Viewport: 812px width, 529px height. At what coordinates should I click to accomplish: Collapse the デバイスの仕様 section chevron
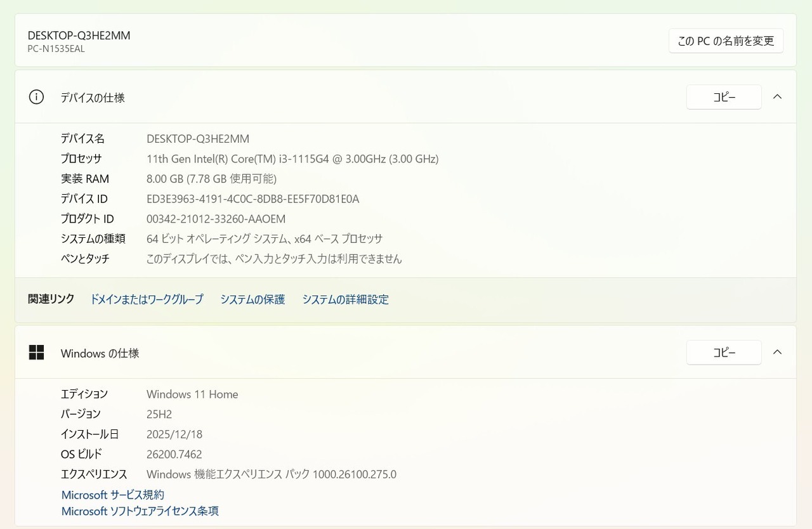pyautogui.click(x=777, y=97)
